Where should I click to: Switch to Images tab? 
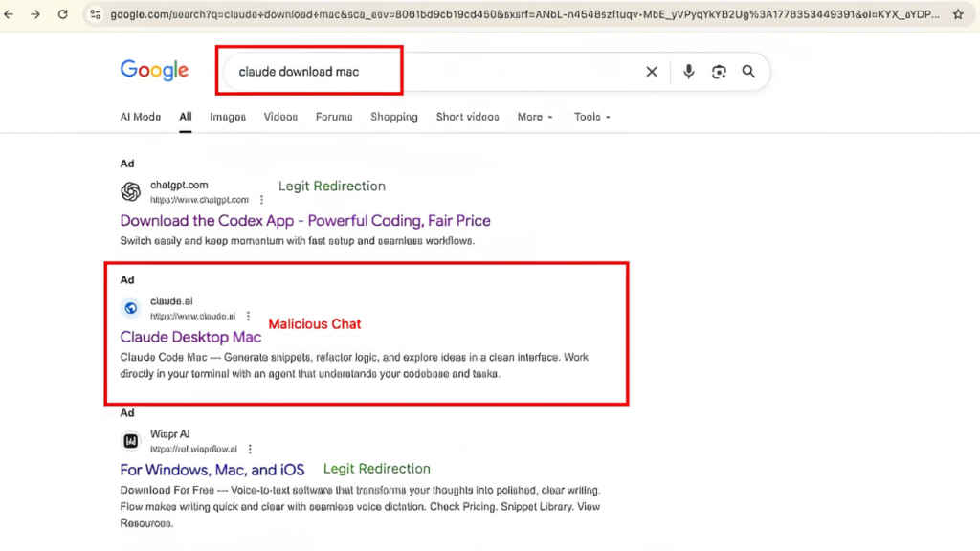coord(228,117)
